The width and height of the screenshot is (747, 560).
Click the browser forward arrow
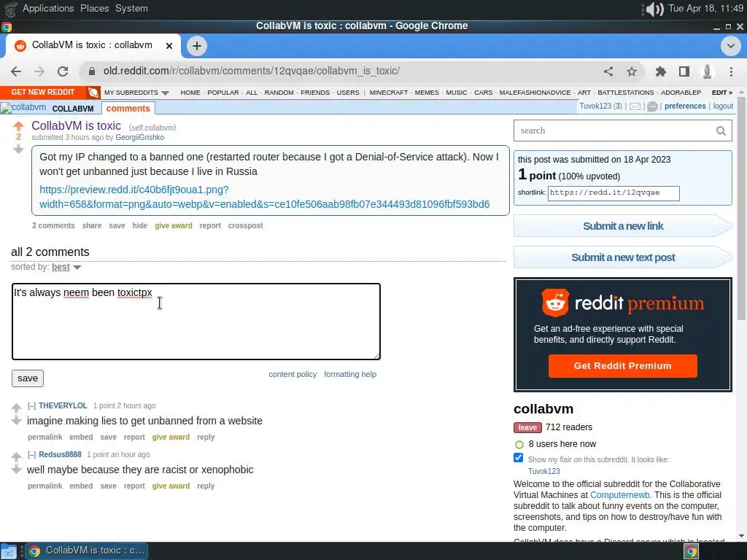tap(39, 71)
